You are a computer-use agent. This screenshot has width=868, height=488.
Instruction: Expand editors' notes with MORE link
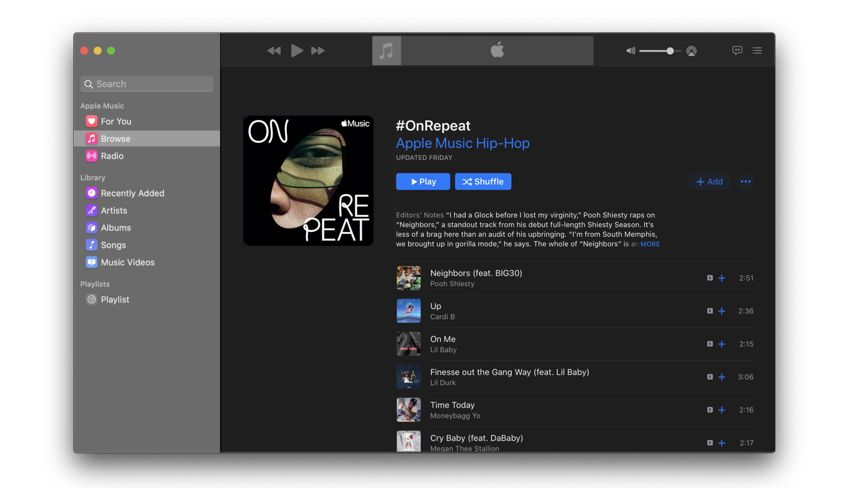coord(650,244)
